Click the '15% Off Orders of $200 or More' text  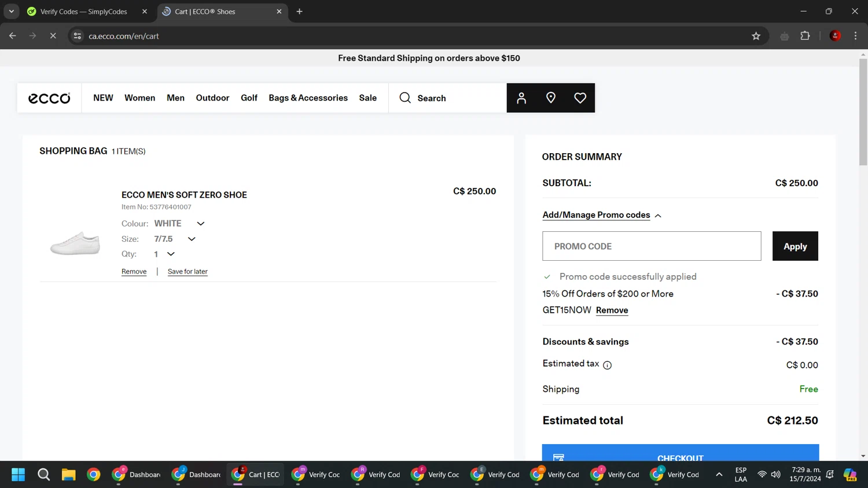click(x=608, y=294)
